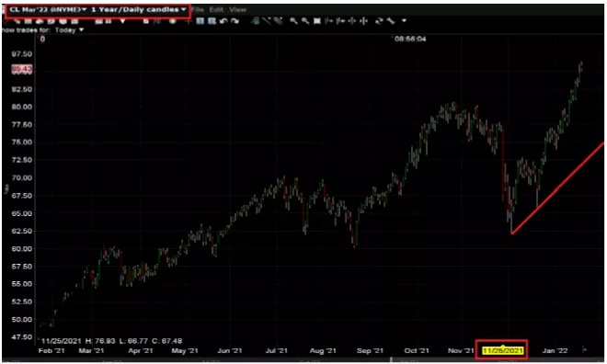The image size is (607, 364).
Task: Click the refresh chart icon
Action: pyautogui.click(x=379, y=21)
